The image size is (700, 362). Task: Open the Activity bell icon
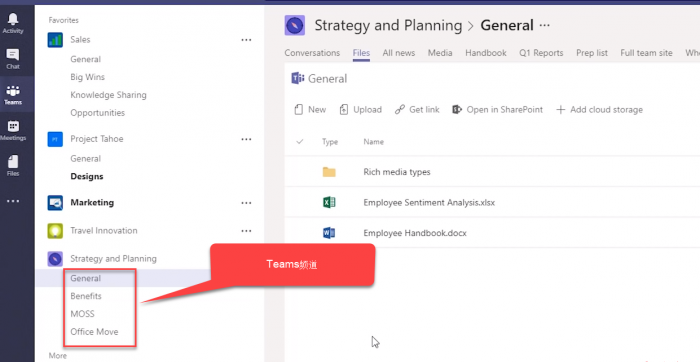pyautogui.click(x=13, y=19)
